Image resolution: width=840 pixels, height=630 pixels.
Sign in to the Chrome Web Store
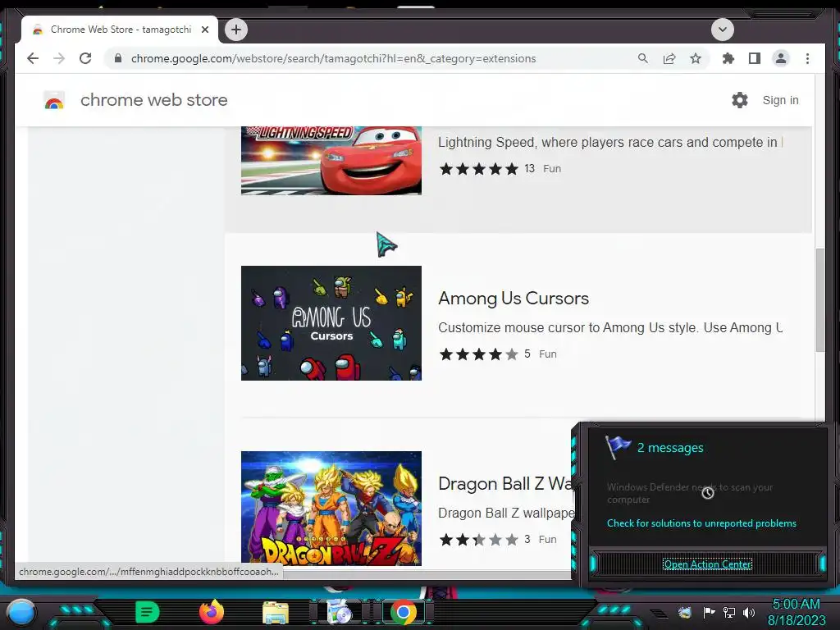click(780, 100)
